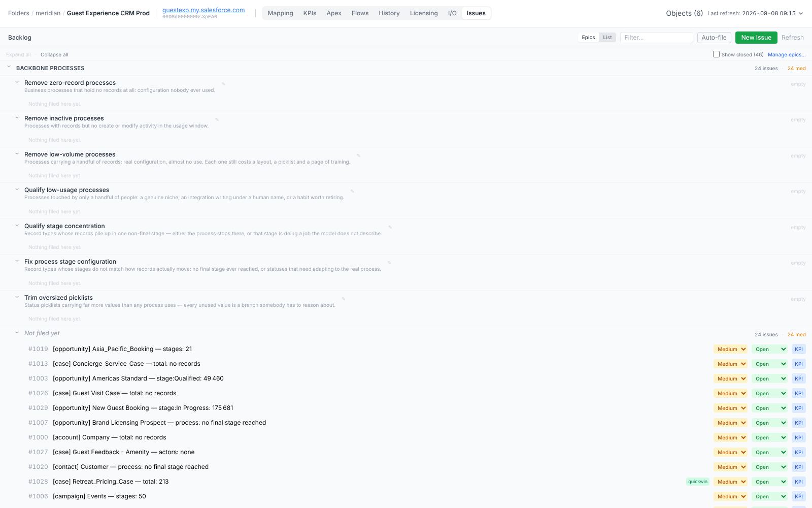Click the Objects (6) label
The image size is (812, 508).
684,13
